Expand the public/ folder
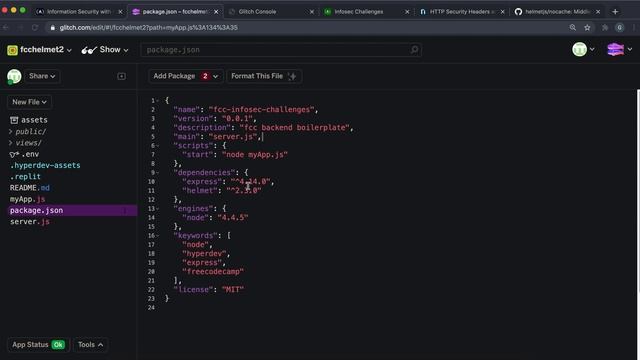Viewport: 640px width, 360px height. tap(28, 131)
